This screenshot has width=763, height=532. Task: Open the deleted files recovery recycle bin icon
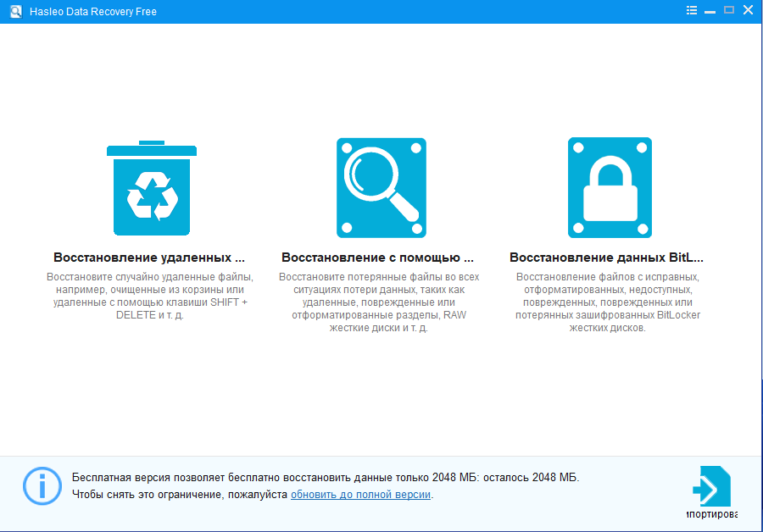click(152, 188)
